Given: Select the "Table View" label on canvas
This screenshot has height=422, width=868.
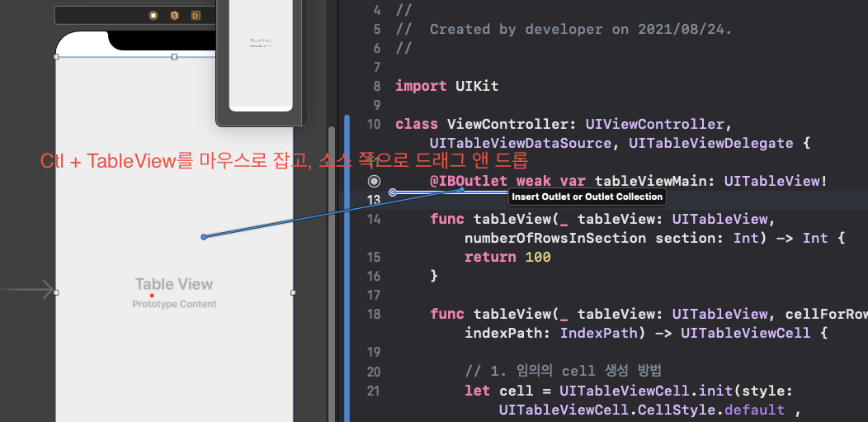Looking at the screenshot, I should coord(174,284).
